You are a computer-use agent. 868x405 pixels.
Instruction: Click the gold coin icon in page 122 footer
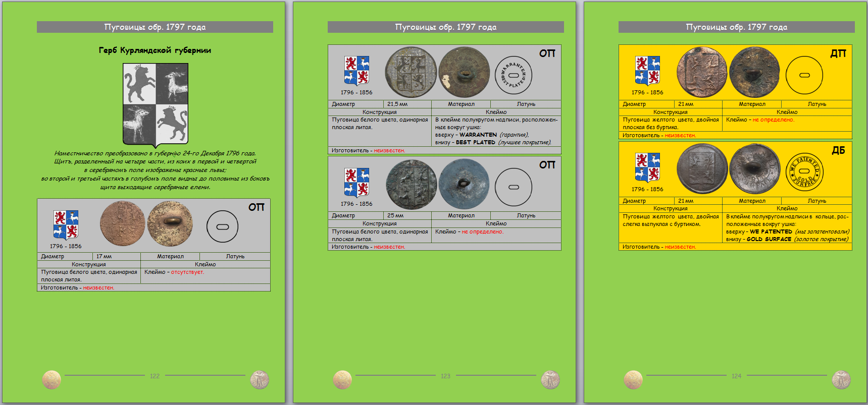pos(52,379)
